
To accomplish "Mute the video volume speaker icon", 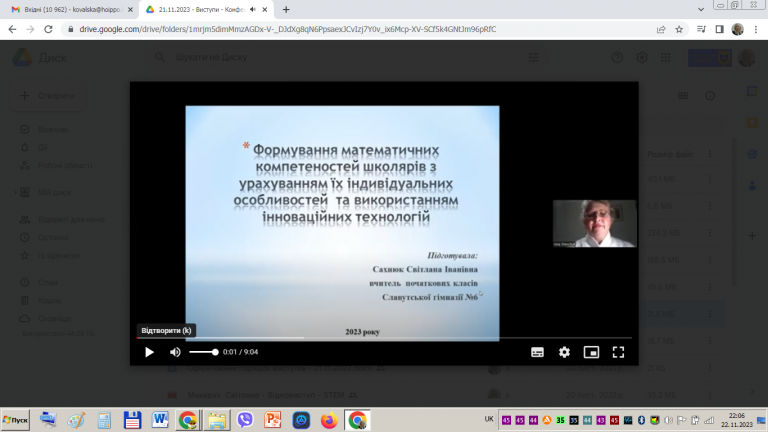I will [175, 352].
